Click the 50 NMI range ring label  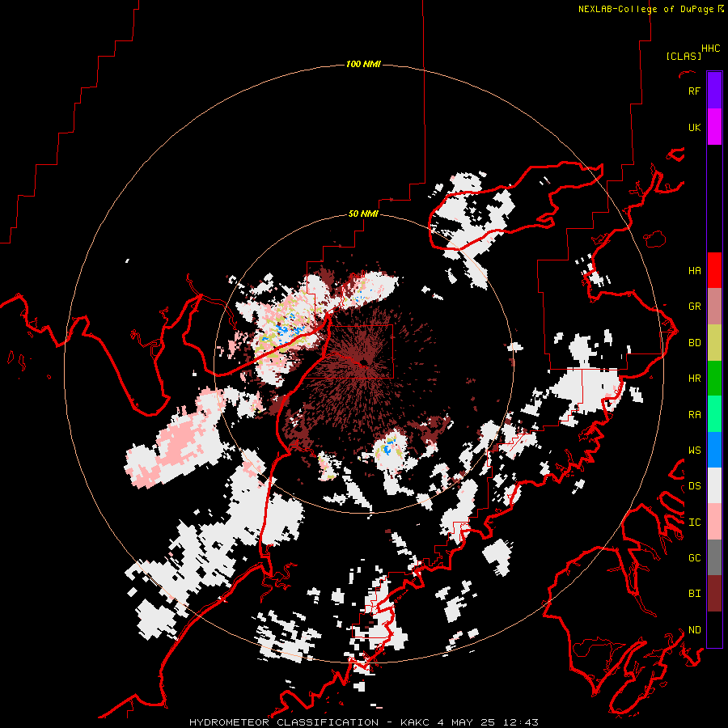(363, 214)
